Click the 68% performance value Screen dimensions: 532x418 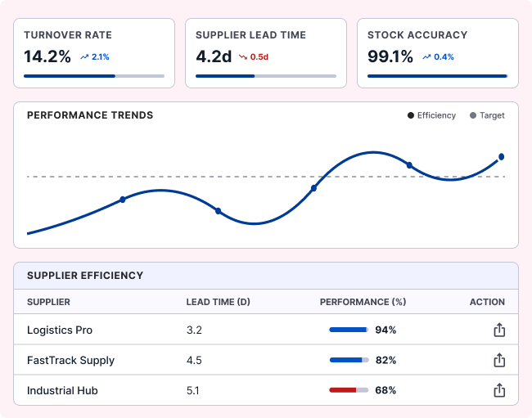[x=385, y=390]
